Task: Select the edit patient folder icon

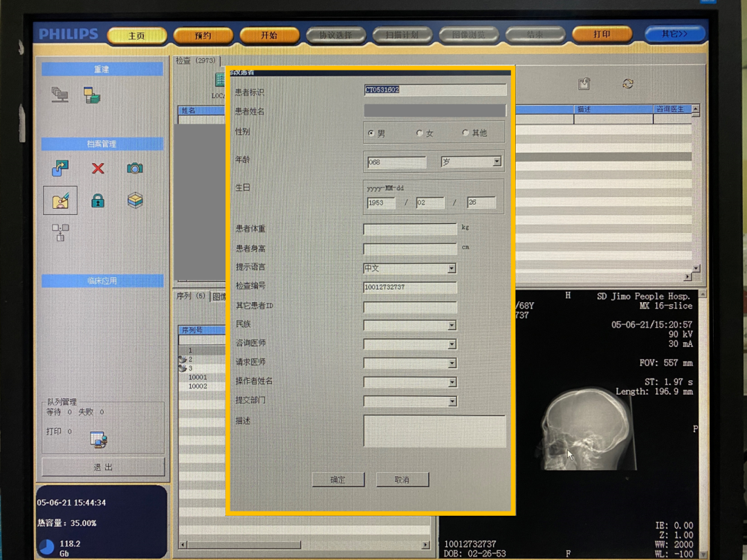Action: point(60,200)
